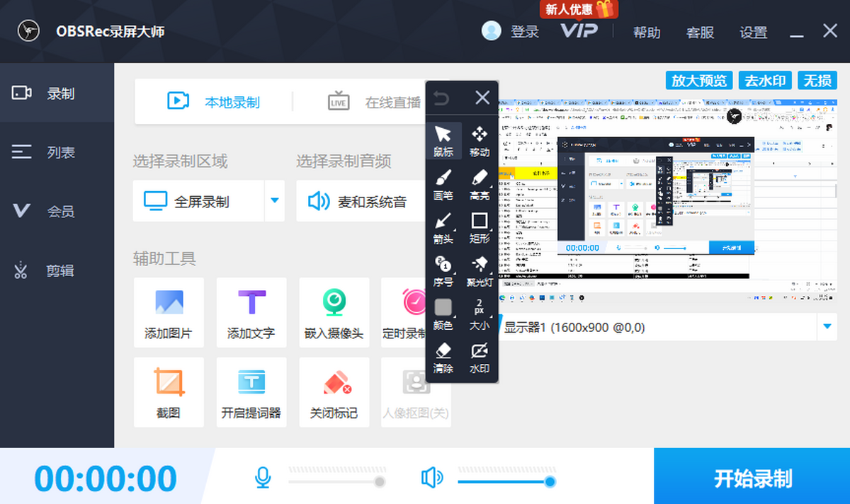The height and width of the screenshot is (504, 850).
Task: Open 定时录制 scheduled recording tool
Action: tap(404, 312)
